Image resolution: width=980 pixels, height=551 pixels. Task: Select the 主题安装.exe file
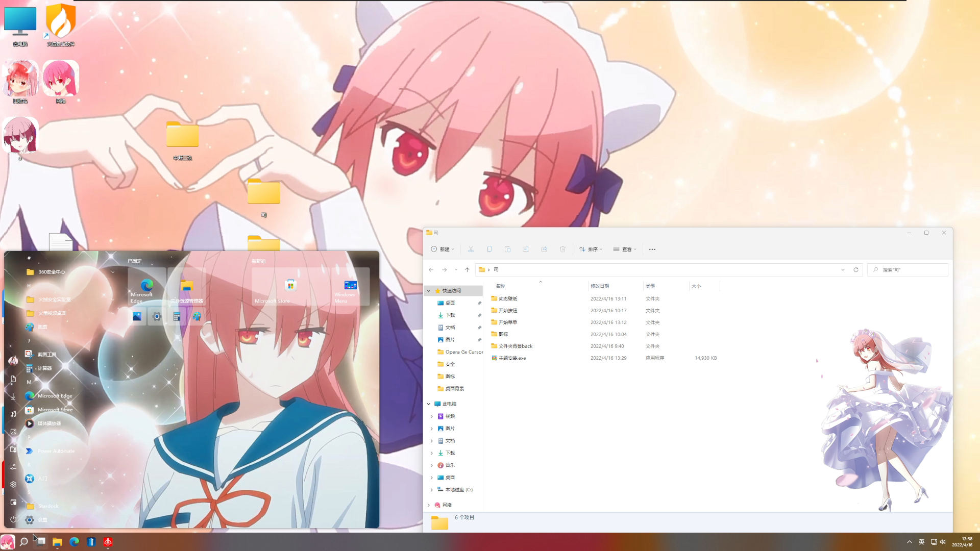click(512, 358)
